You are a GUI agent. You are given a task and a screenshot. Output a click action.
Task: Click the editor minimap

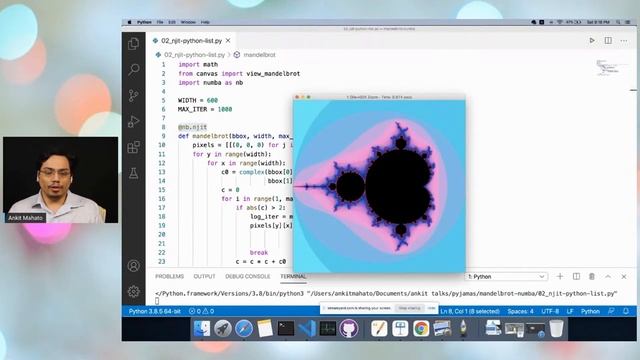(611, 68)
